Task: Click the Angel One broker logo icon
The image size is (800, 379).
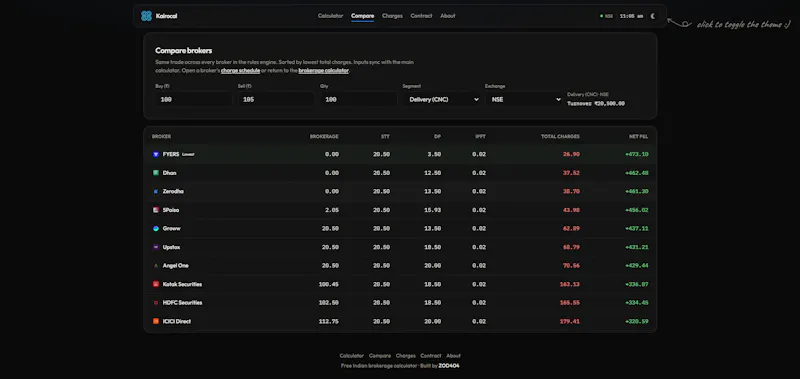Action: pyautogui.click(x=156, y=265)
